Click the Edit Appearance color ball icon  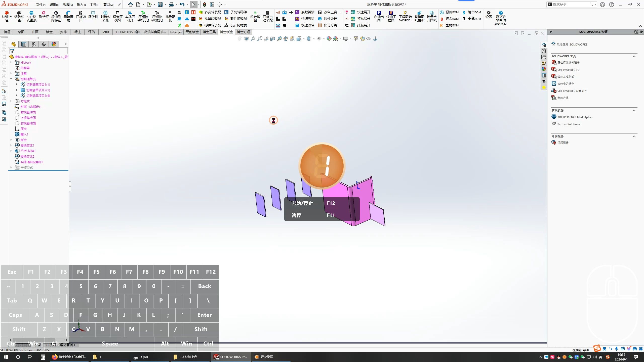(x=329, y=39)
